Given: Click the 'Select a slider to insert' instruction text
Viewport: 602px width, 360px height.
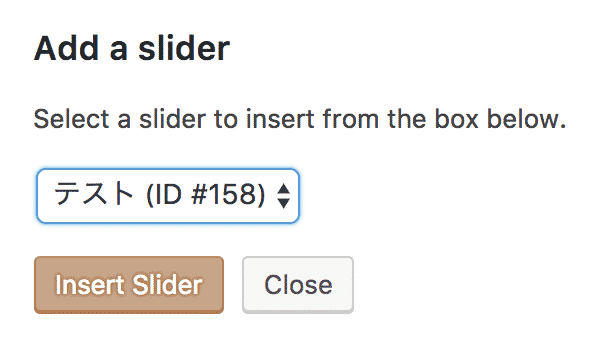Looking at the screenshot, I should [x=300, y=119].
